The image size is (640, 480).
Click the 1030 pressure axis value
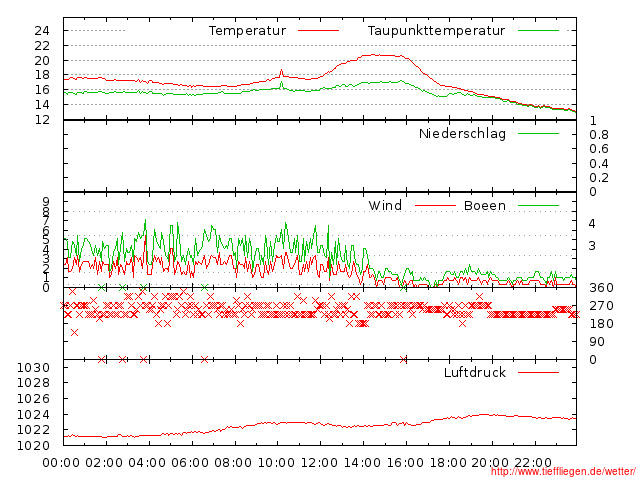click(x=33, y=368)
